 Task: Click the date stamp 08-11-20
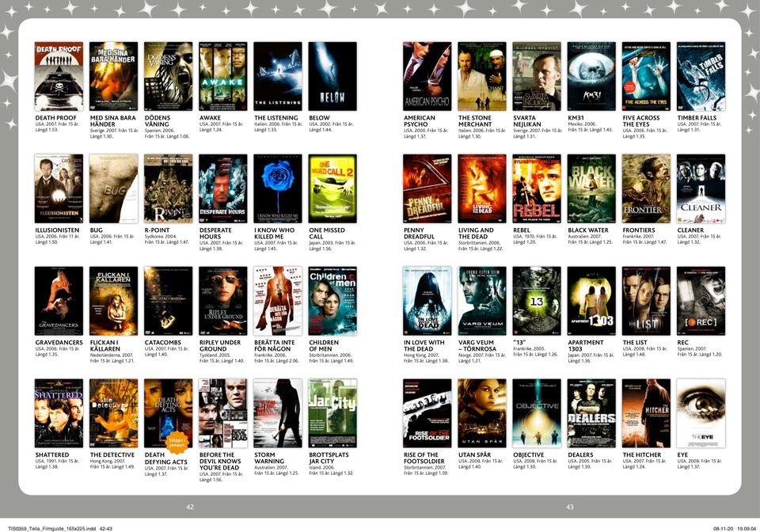point(723,529)
